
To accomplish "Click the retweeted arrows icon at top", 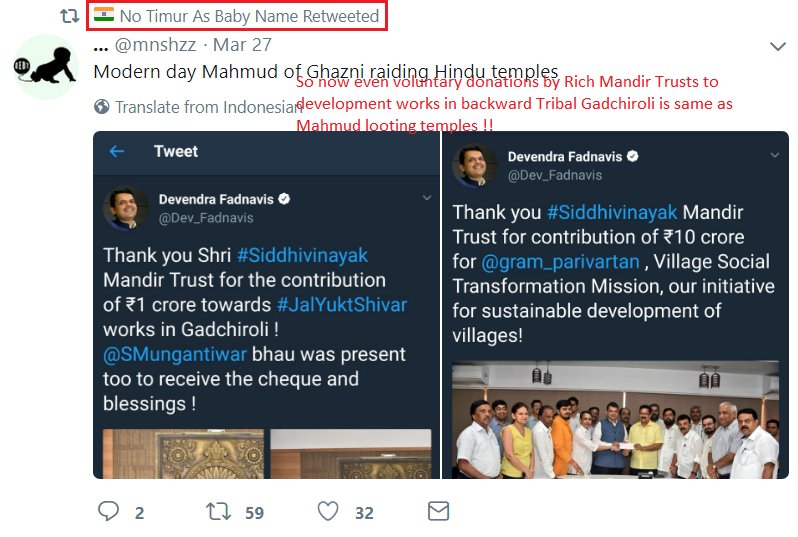I will [x=69, y=16].
